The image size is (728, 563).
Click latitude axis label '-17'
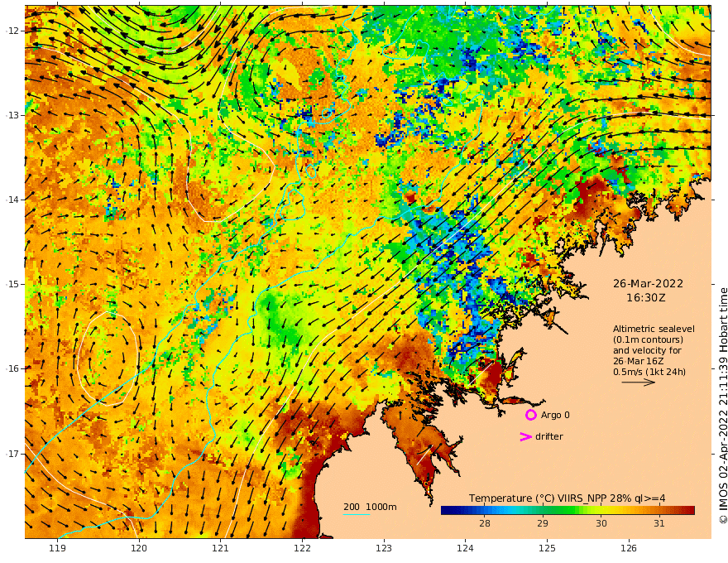click(x=12, y=454)
